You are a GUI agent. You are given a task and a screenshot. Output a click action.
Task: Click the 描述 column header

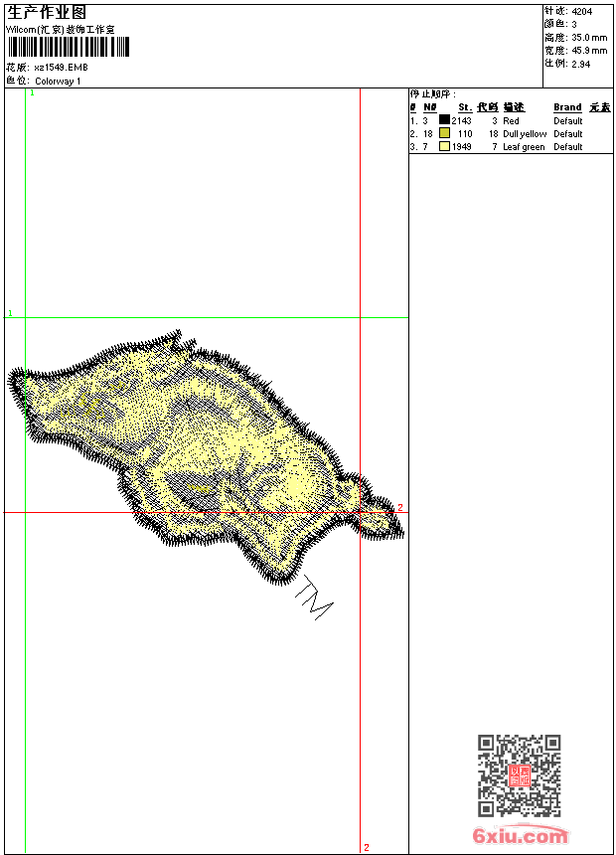click(513, 107)
